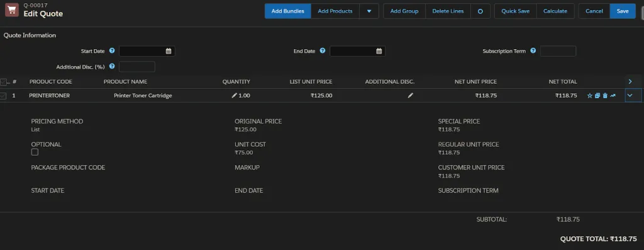Click the Add Products button
The width and height of the screenshot is (644, 250).
click(x=335, y=11)
